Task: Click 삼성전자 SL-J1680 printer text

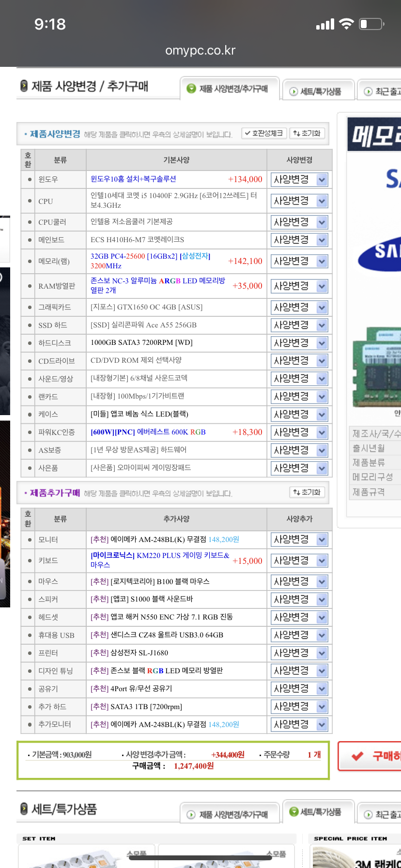Action: [129, 653]
